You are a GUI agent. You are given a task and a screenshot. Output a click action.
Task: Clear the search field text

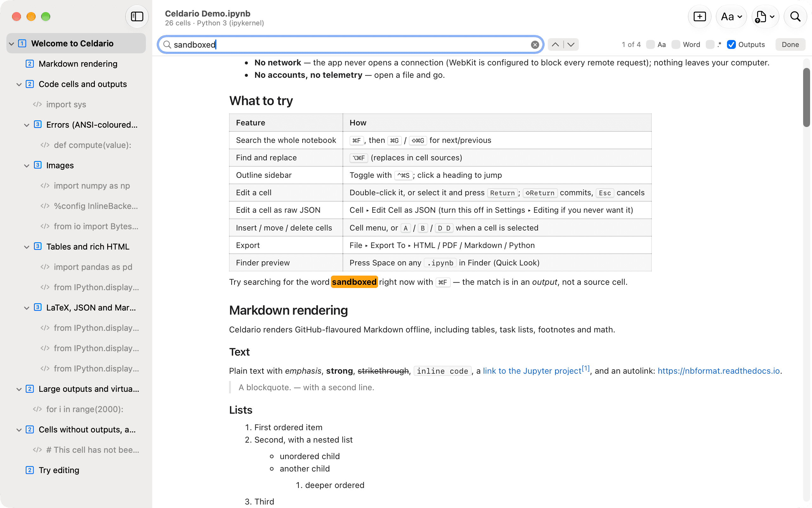[535, 45]
